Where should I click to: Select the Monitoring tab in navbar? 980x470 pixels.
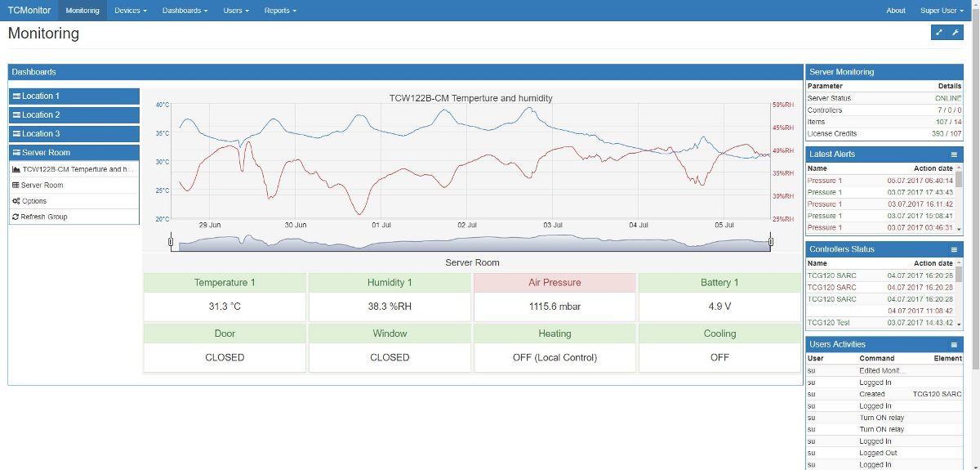(x=82, y=11)
